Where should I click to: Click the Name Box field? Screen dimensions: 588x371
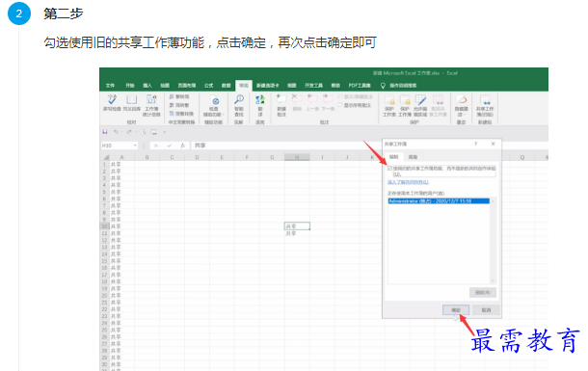[x=117, y=146]
